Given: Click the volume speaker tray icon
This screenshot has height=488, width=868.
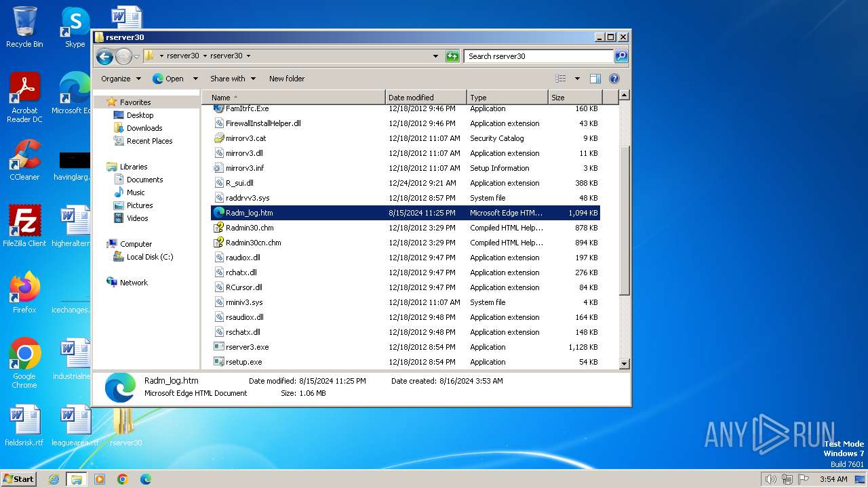Looking at the screenshot, I should point(770,479).
